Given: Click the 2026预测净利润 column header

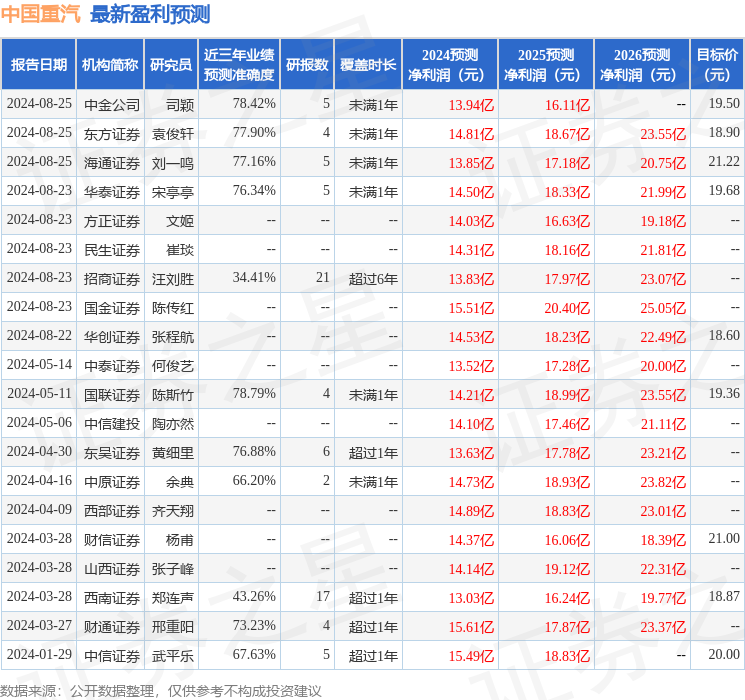Looking at the screenshot, I should (x=642, y=65).
